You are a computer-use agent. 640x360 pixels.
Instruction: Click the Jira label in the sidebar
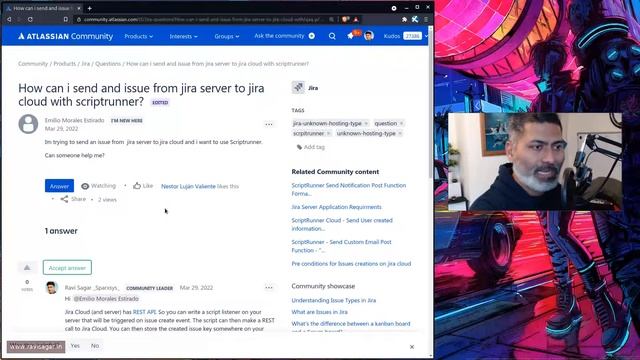click(313, 88)
